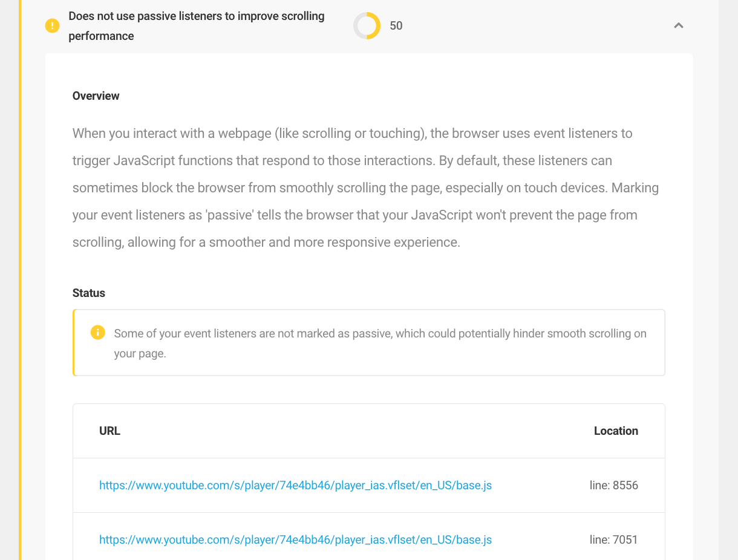738x560 pixels.
Task: Click the 'line: 7051' location cell
Action: click(x=614, y=539)
